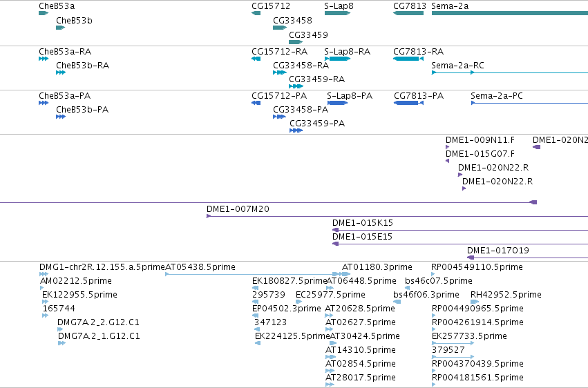Viewport: 588px width, 388px height.
Task: Click the DMG7A.2_1.G12.C1 label
Action: [x=99, y=336]
